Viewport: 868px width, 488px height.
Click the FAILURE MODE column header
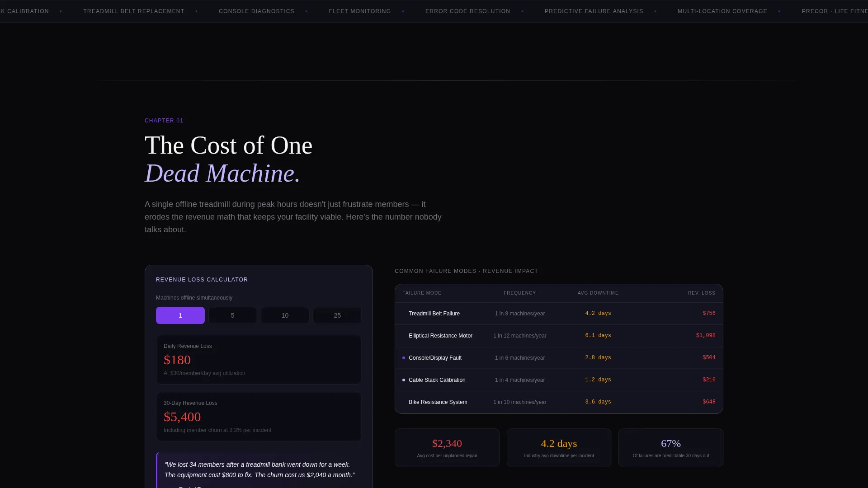click(x=422, y=293)
